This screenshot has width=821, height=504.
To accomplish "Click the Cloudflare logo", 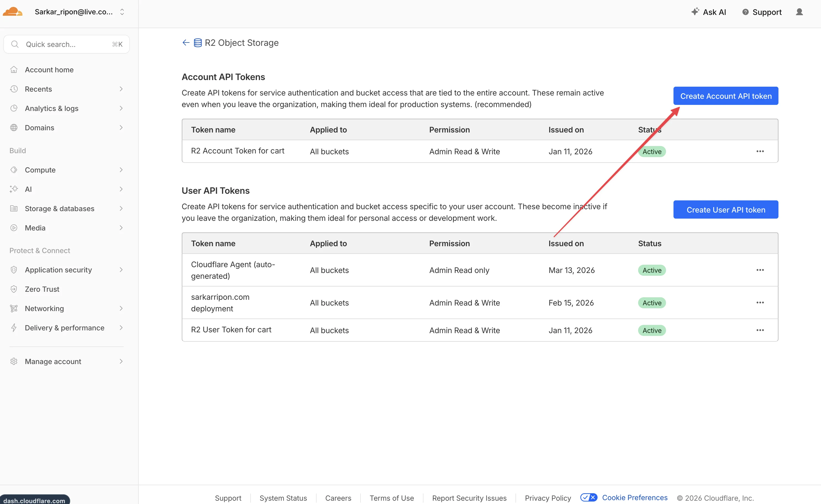I will [x=12, y=11].
